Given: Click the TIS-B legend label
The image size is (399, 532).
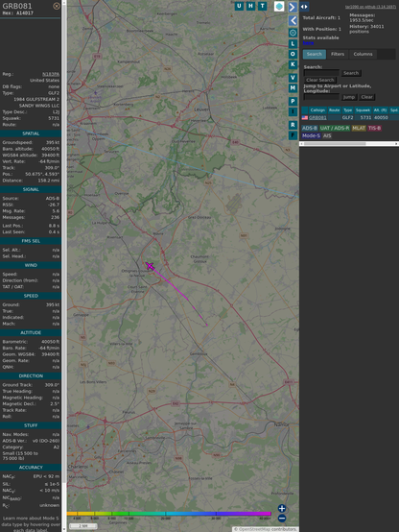Looking at the screenshot, I should (374, 128).
